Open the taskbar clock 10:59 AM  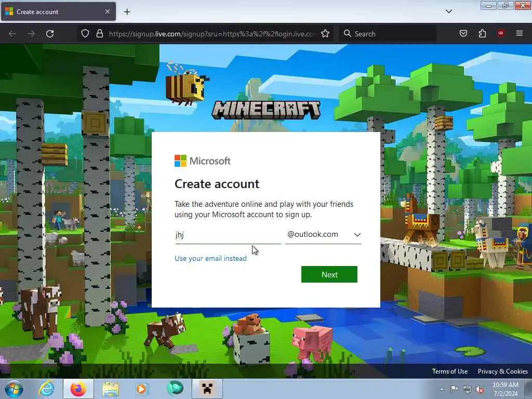point(506,389)
